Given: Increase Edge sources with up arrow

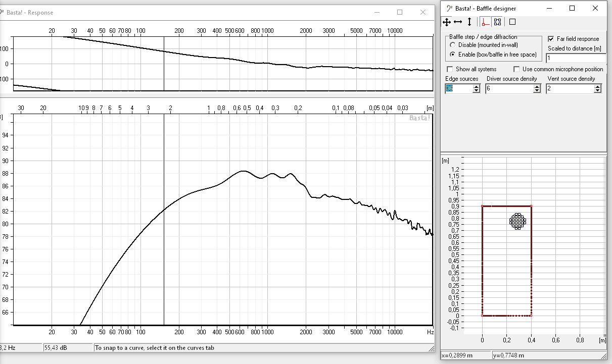Looking at the screenshot, I should tap(476, 86).
